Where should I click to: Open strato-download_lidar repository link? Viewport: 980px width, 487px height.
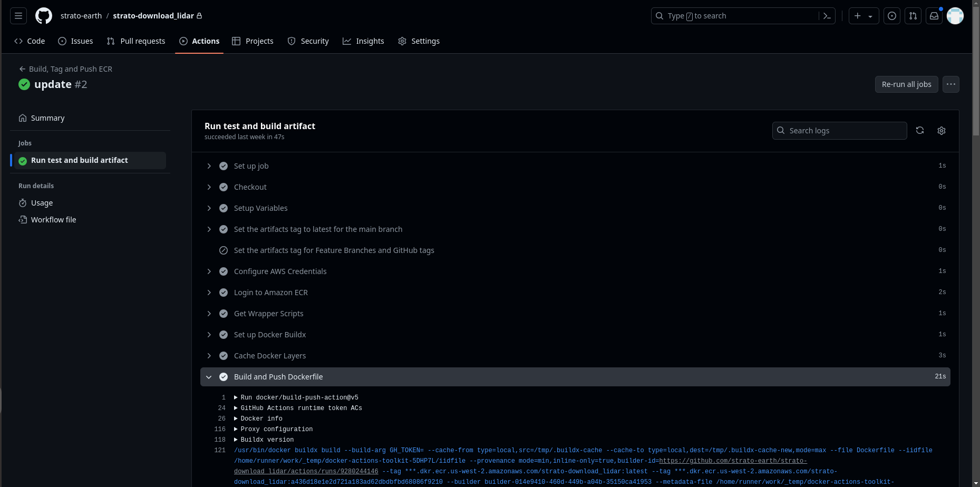(x=153, y=16)
